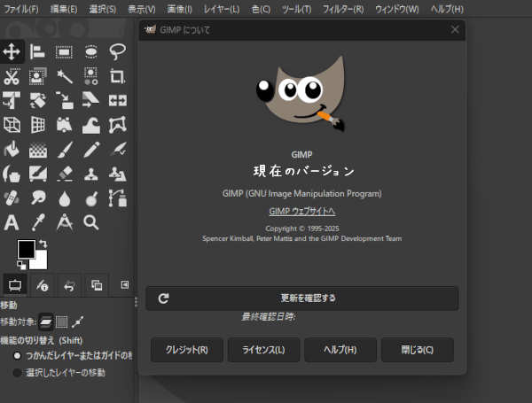
Task: Open the black foreground color swatch
Action: [25, 247]
